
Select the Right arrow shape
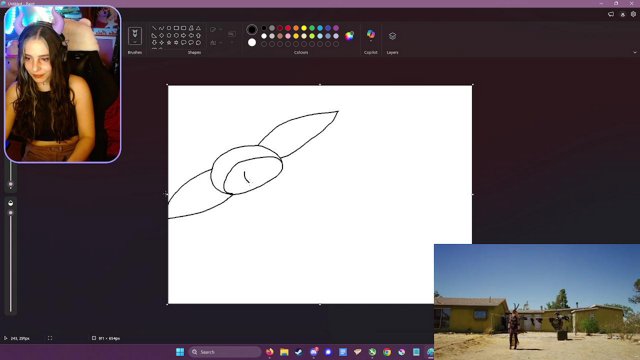pyautogui.click(x=184, y=36)
